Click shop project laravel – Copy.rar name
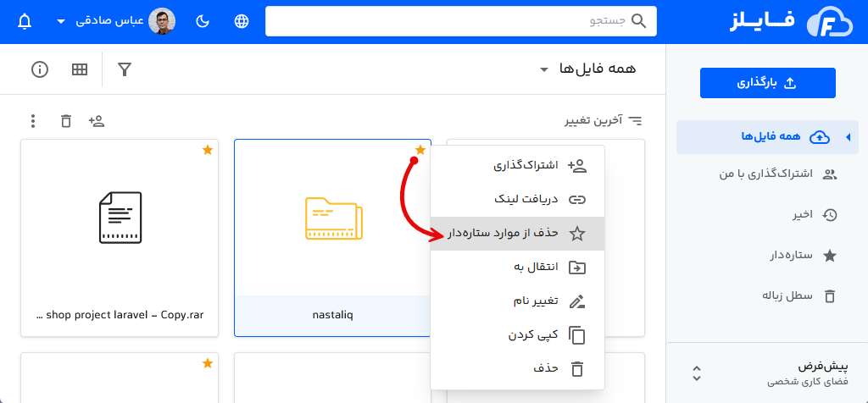 tap(120, 315)
